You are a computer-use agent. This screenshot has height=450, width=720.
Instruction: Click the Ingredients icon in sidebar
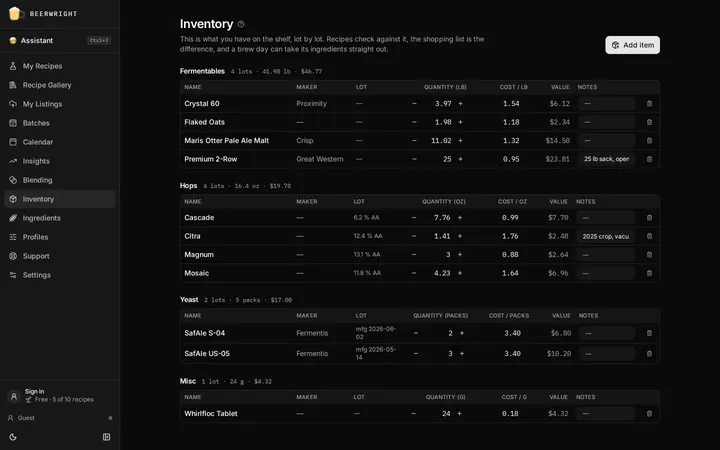(13, 218)
